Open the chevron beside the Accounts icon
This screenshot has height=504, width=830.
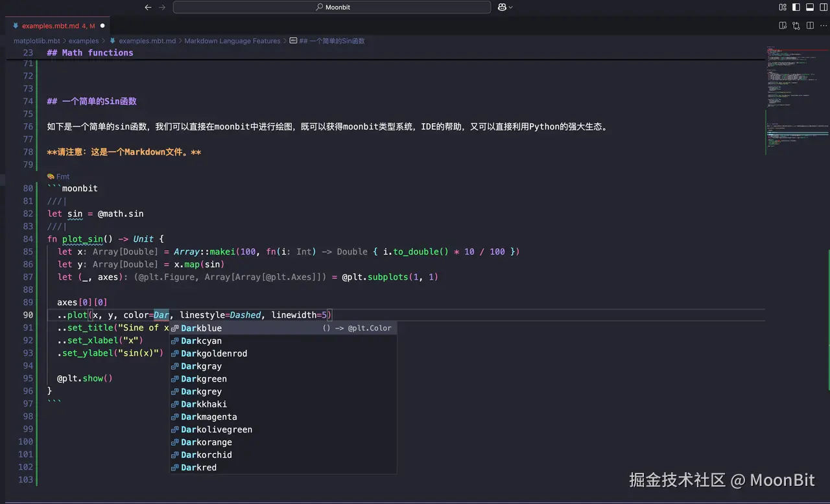click(x=511, y=7)
